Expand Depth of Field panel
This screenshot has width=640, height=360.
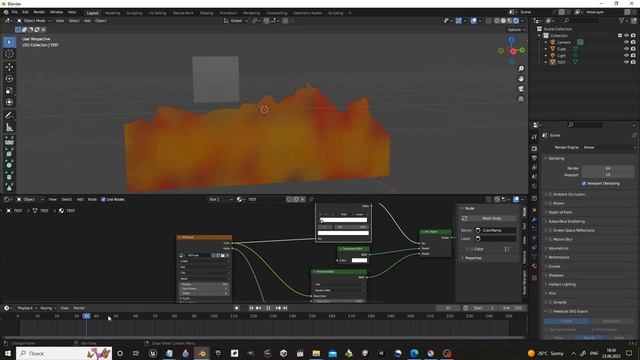[559, 212]
